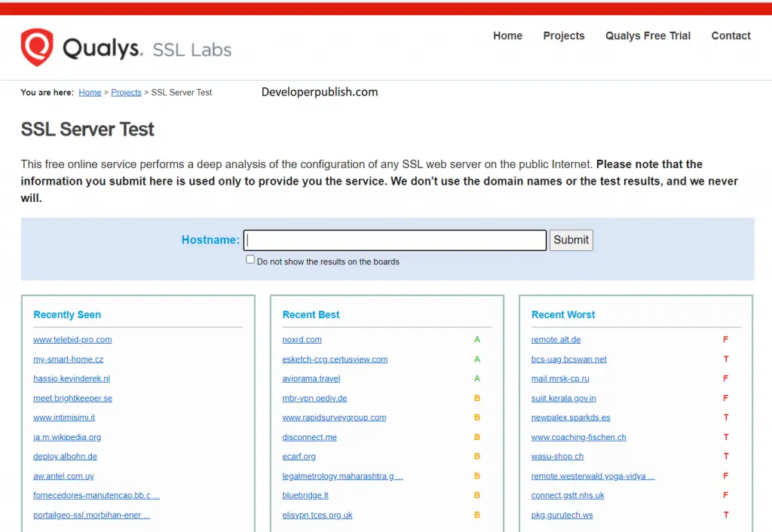The width and height of the screenshot is (772, 532).
Task: Click the A grade beside aviorama.travel
Action: (476, 378)
